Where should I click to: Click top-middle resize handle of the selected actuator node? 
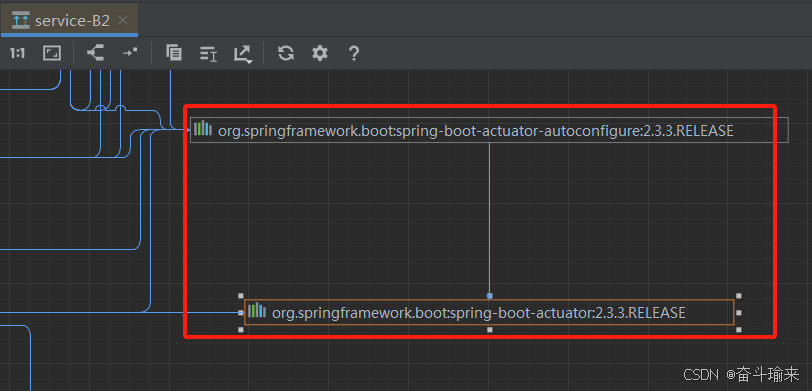tap(489, 296)
